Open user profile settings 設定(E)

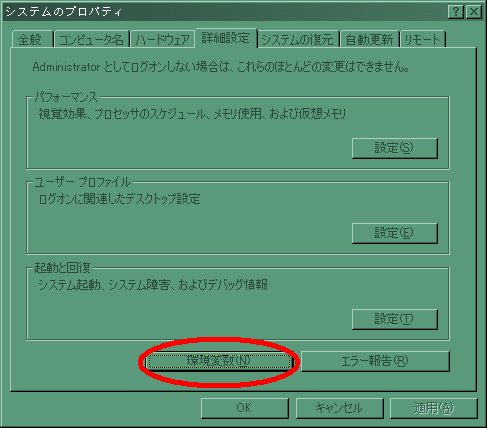[x=395, y=233]
